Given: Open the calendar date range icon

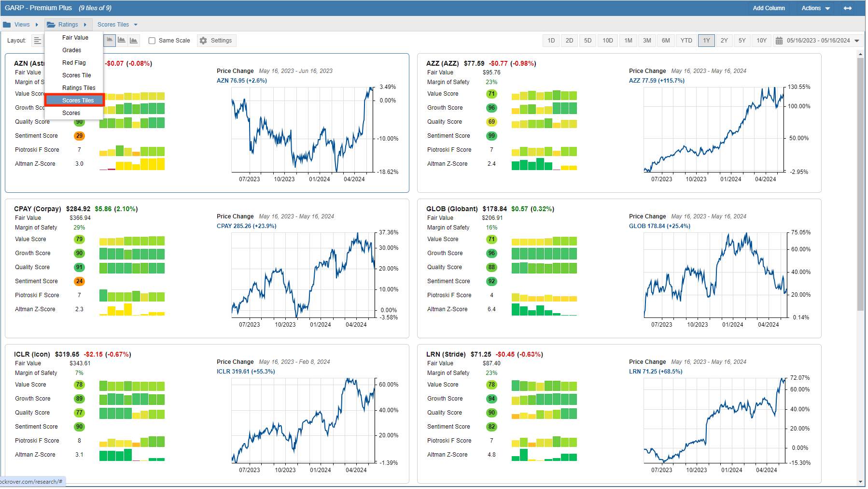Looking at the screenshot, I should [x=779, y=41].
